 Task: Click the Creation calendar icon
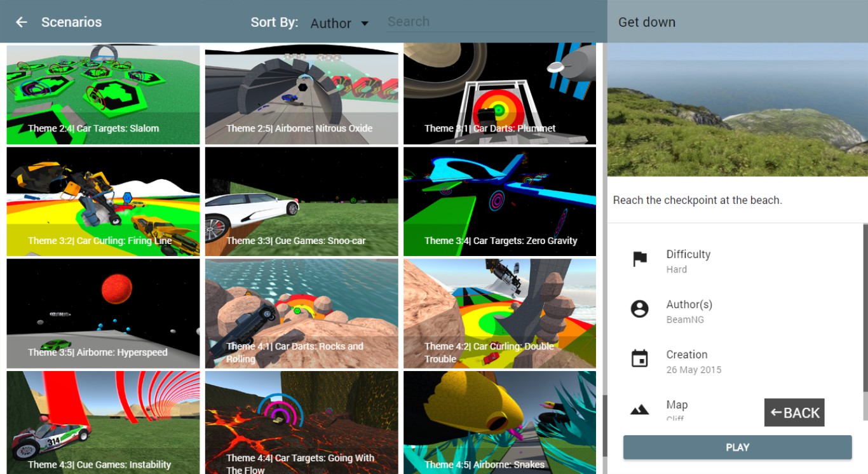click(x=639, y=359)
